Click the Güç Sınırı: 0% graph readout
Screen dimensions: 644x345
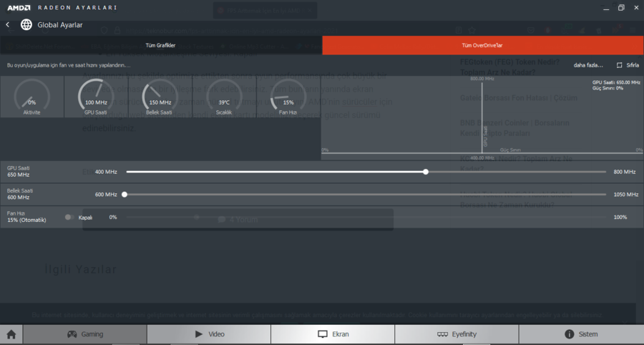[608, 88]
